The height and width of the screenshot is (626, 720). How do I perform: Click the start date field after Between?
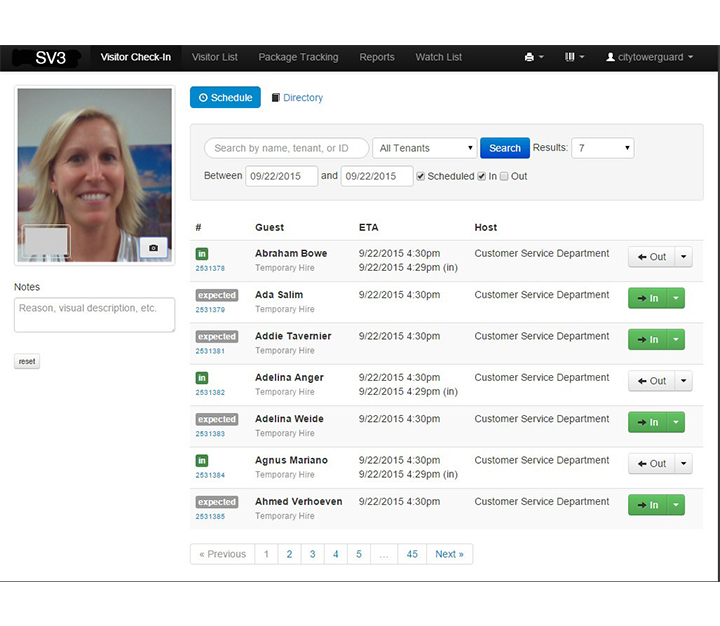281,176
